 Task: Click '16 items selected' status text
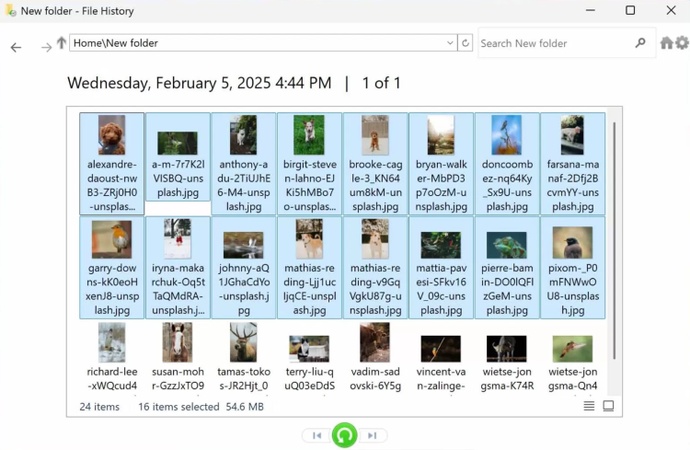(x=179, y=406)
